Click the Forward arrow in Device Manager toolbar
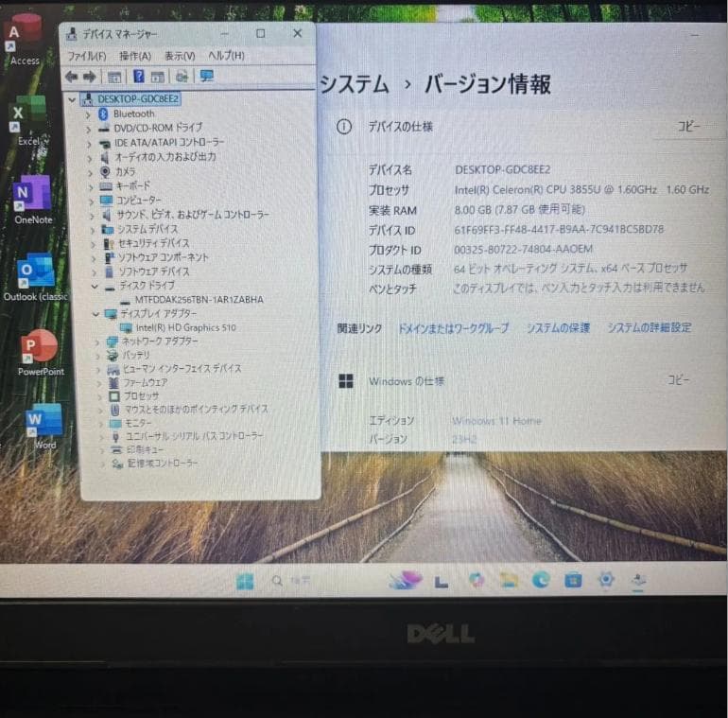 pyautogui.click(x=90, y=77)
